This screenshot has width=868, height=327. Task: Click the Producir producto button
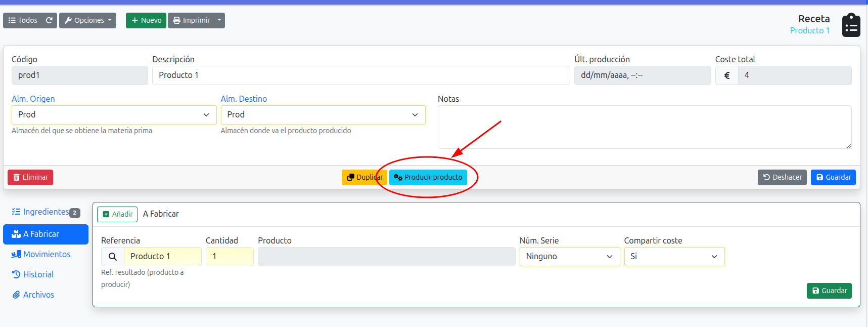click(x=428, y=177)
